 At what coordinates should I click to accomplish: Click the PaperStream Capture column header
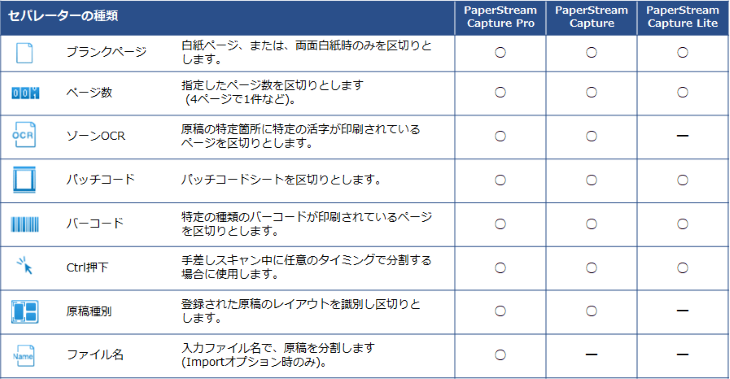591,17
